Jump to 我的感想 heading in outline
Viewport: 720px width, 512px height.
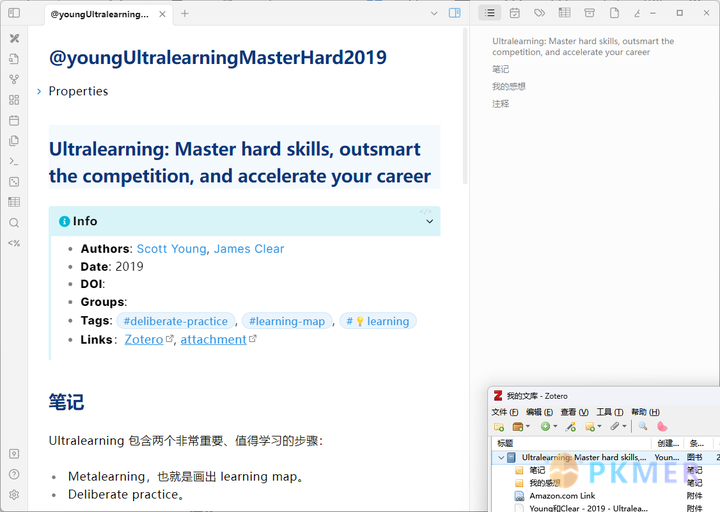click(509, 86)
